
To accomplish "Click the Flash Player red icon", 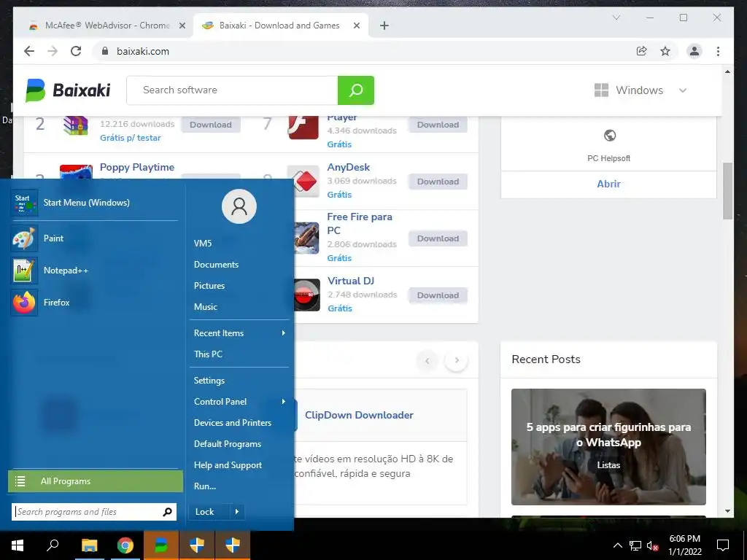I will click(303, 126).
